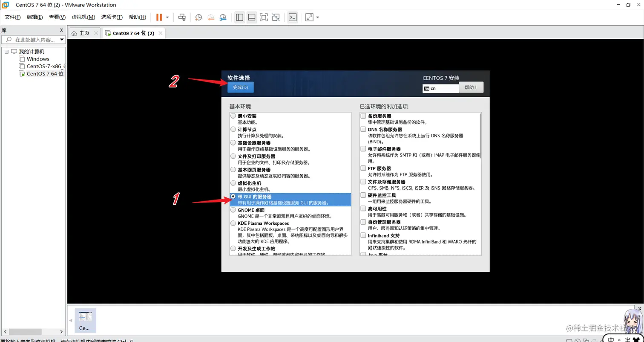
Task: Select the 开发及生成工作站 radio option
Action: [233, 248]
